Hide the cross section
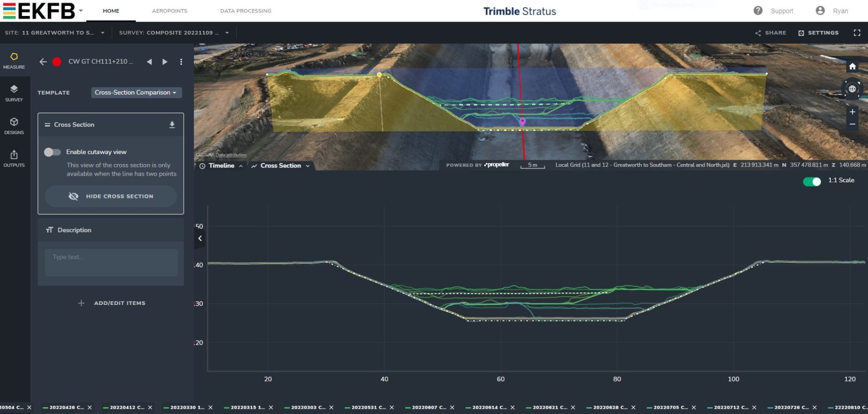868x414 pixels. (x=111, y=196)
